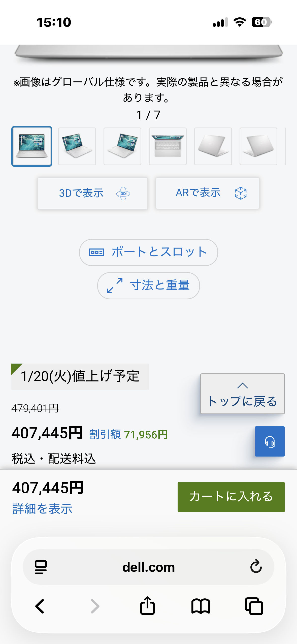Open the Safari share sheet icon
This screenshot has height=644, width=297.
[147, 605]
